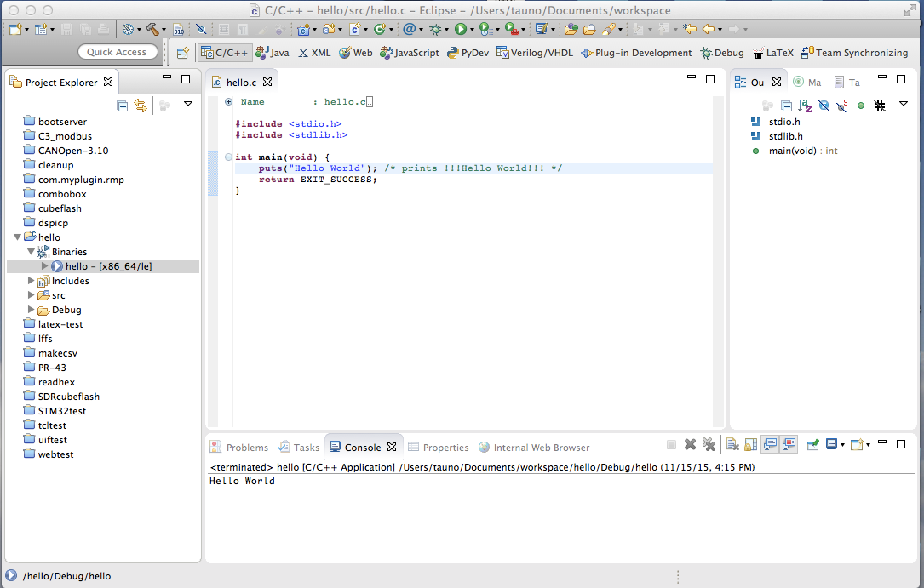Switch to the Team Synchronizing perspective
The width and height of the screenshot is (924, 588).
coord(855,53)
